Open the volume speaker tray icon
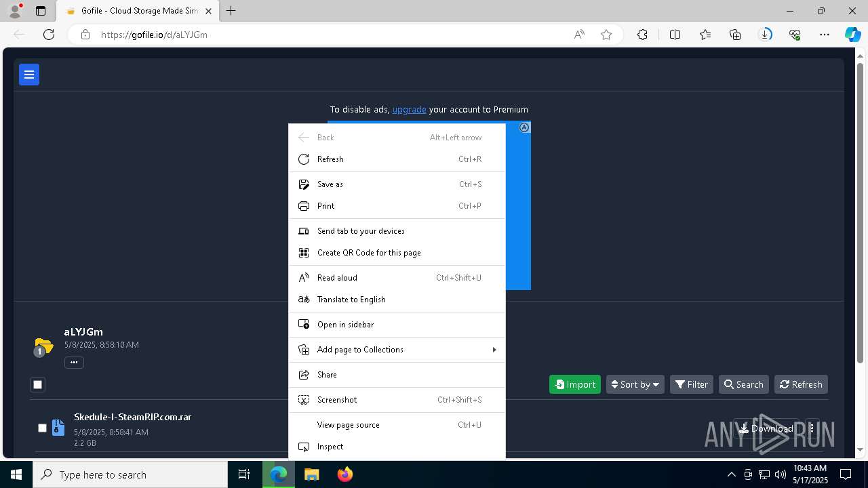This screenshot has height=488, width=868. coord(780,474)
